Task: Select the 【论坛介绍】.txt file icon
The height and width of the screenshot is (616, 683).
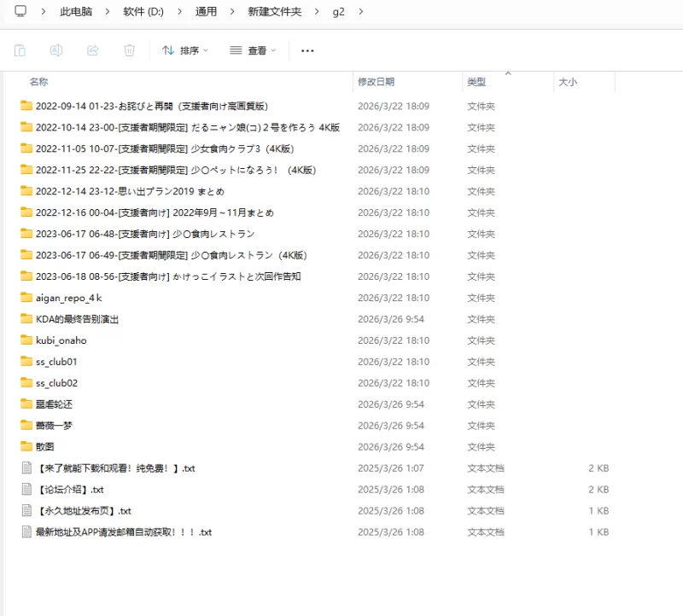Action: coord(26,490)
